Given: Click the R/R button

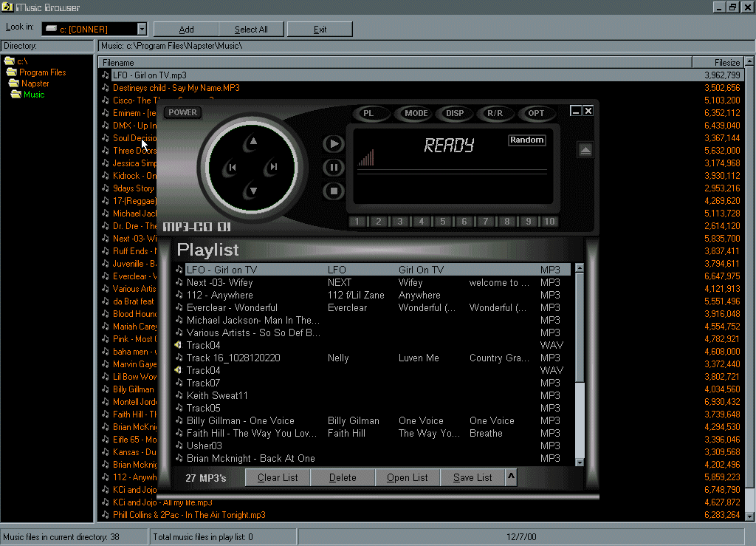Looking at the screenshot, I should [x=495, y=113].
